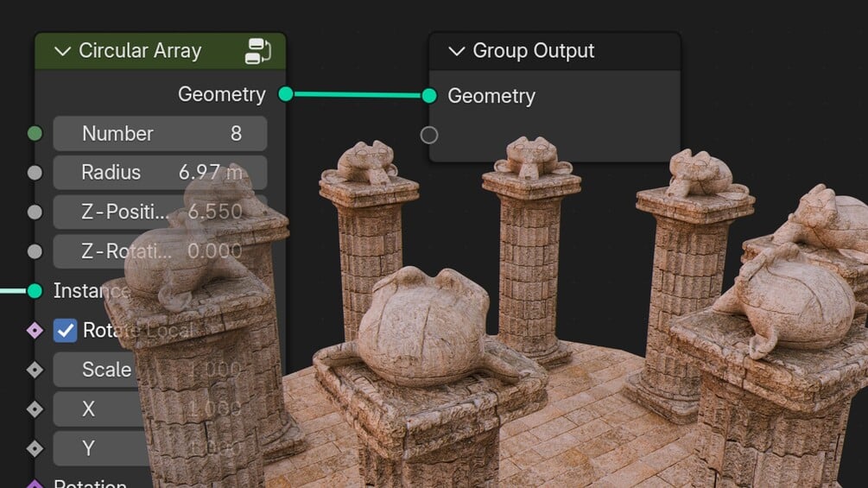Select the green noodle link between Geometry sockets
868x488 pixels.
point(357,95)
